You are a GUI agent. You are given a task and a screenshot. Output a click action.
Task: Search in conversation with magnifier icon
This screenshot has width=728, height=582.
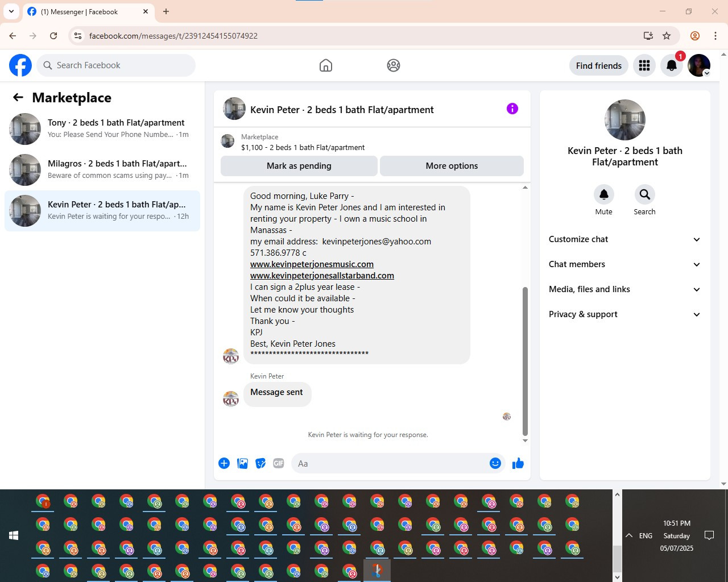point(645,194)
